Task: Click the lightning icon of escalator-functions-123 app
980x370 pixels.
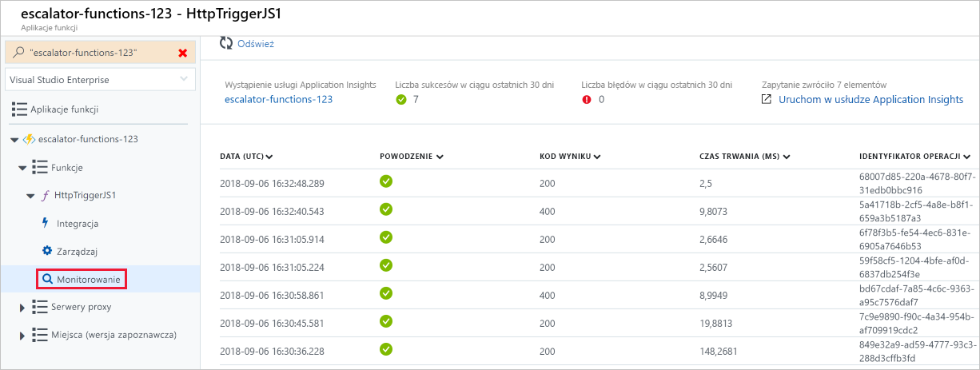Action: [x=30, y=139]
